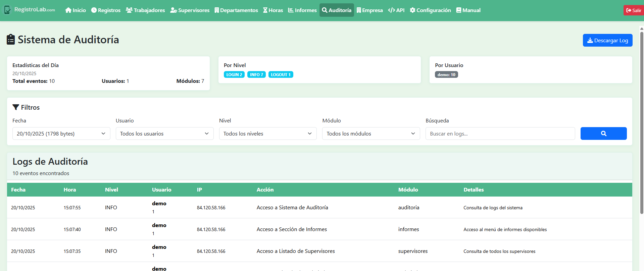Viewport: 644px width, 271px height.
Task: Expand the Nivel filter dropdown
Action: pyautogui.click(x=267, y=133)
